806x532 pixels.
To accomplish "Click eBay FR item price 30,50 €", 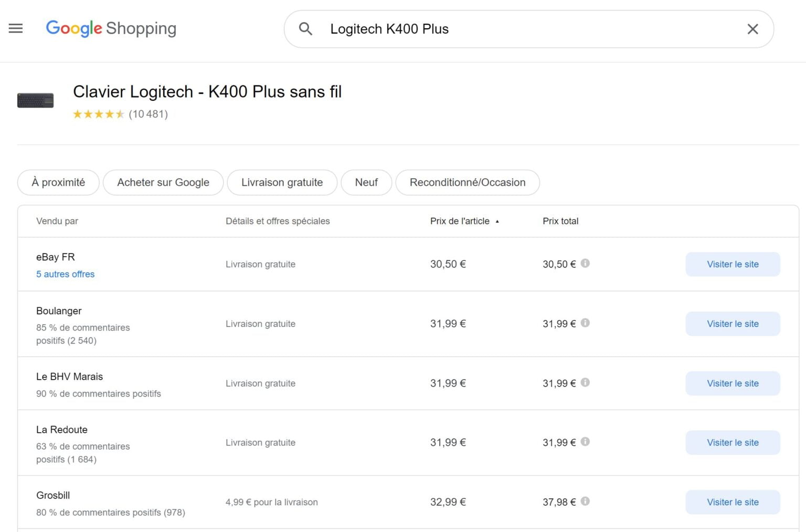I will (x=448, y=264).
